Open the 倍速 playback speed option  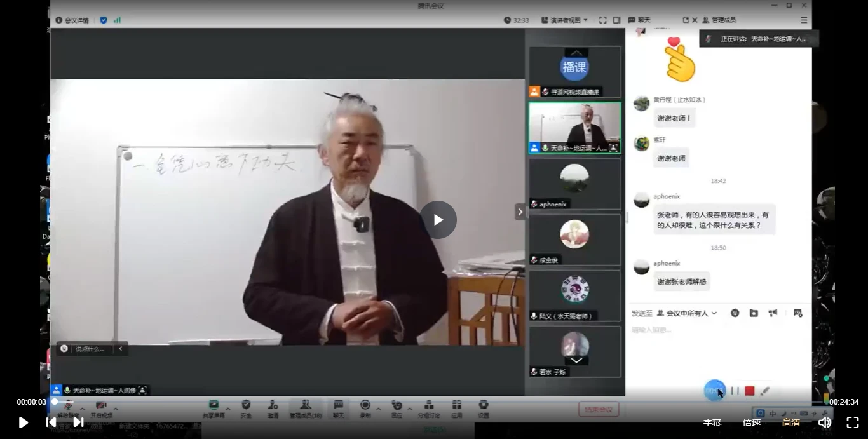(752, 422)
